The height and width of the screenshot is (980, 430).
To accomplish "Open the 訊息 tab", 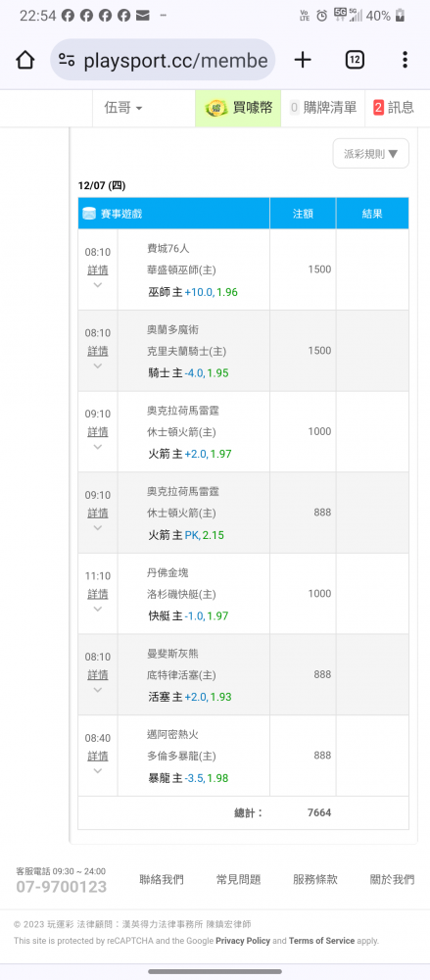I will pos(393,108).
